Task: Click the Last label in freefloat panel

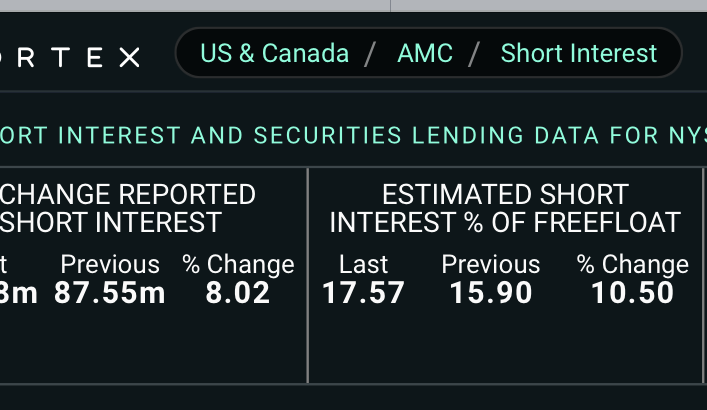Action: coord(363,264)
